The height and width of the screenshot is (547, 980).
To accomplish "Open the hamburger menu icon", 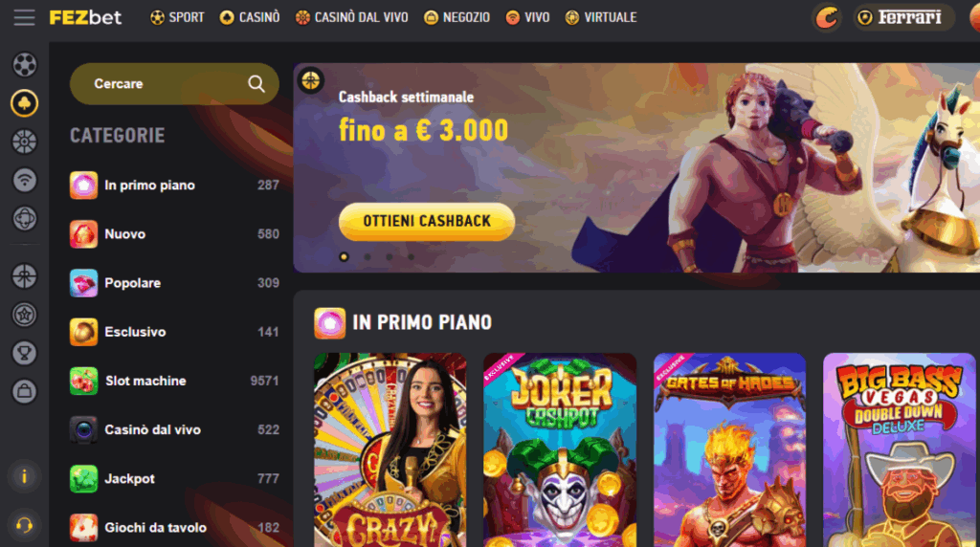I will click(x=24, y=17).
